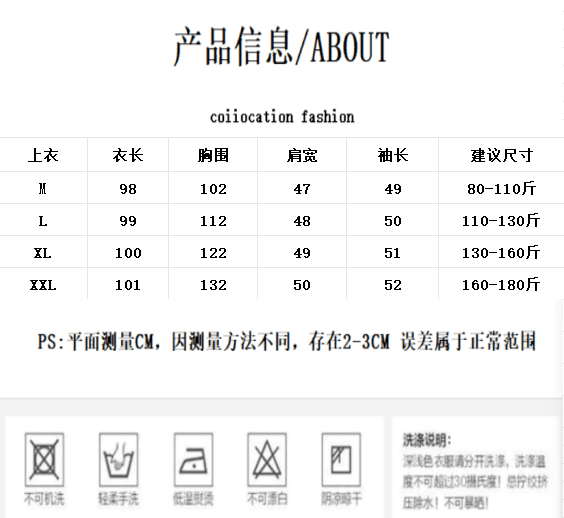The width and height of the screenshot is (564, 518).
Task: Click the 产品信息/ABOUT heading
Action: point(282,46)
